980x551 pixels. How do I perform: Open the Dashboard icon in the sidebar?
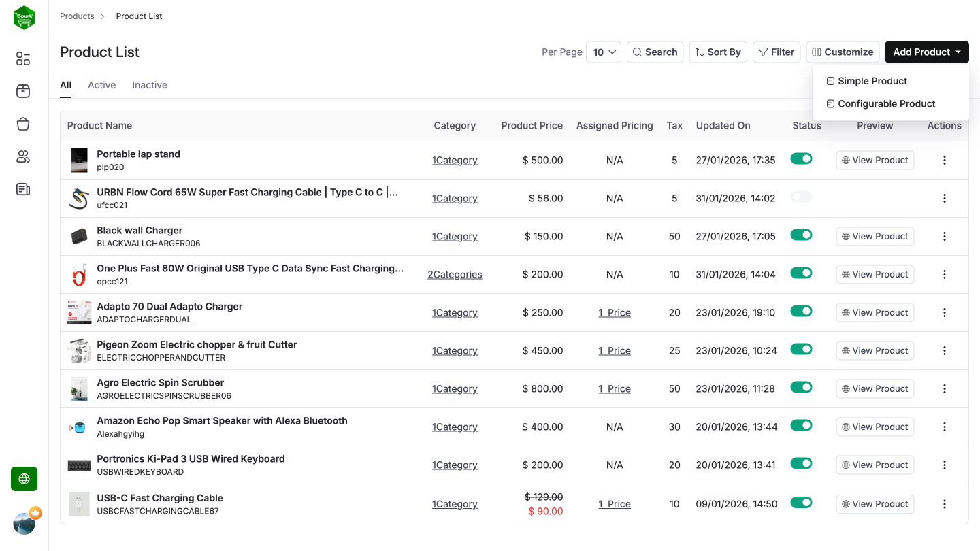coord(22,59)
